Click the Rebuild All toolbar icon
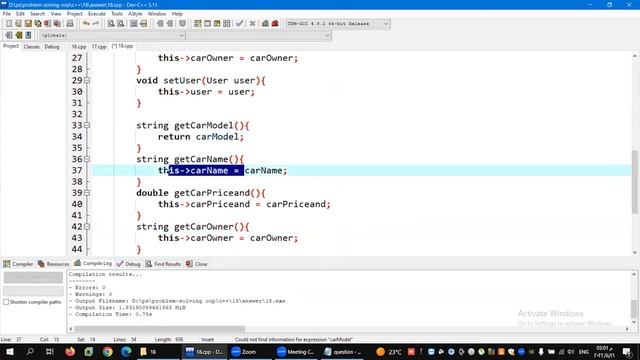640x360 pixels. (x=227, y=24)
